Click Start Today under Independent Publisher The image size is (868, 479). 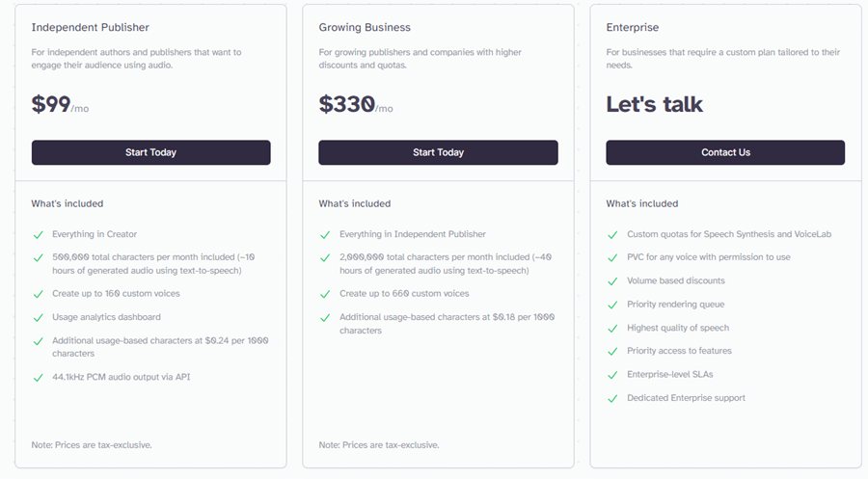(150, 152)
